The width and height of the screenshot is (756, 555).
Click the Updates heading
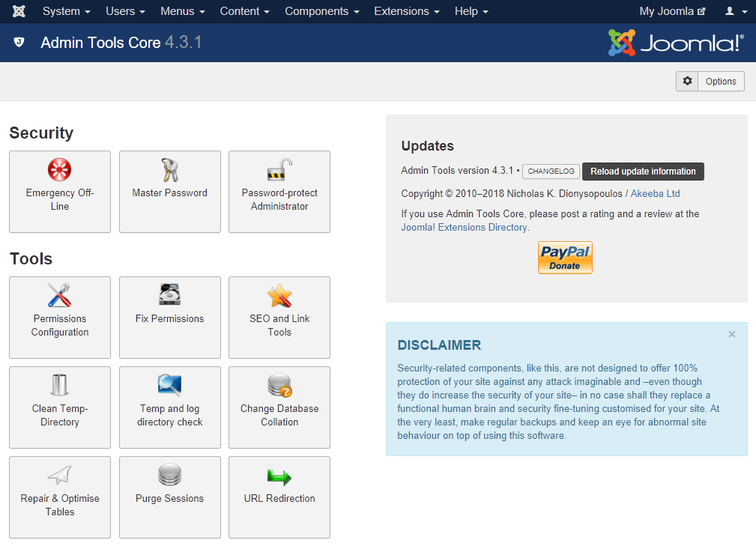(x=428, y=146)
